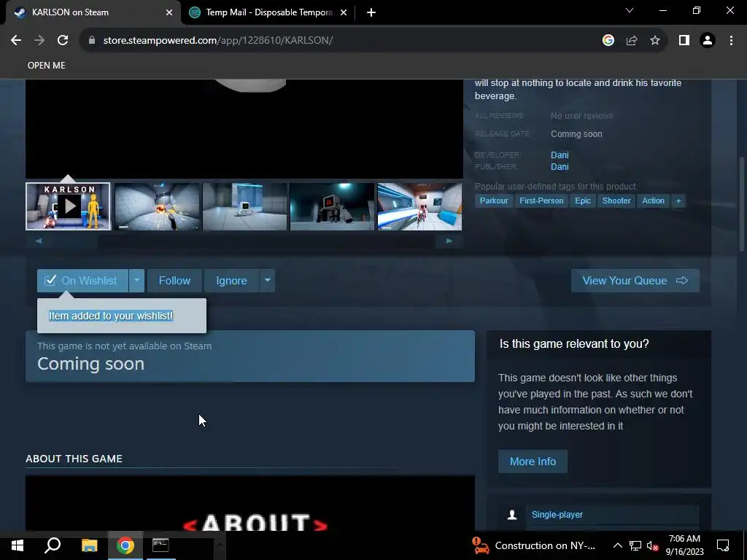The width and height of the screenshot is (747, 560).
Task: Close the KARLSON on Steam tab
Action: click(169, 12)
